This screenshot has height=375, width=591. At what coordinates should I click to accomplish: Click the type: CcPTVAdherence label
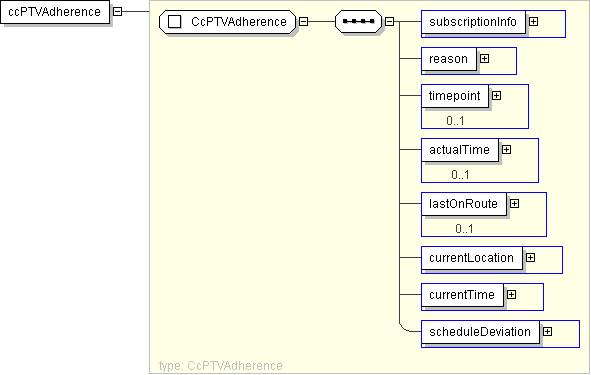(x=220, y=366)
